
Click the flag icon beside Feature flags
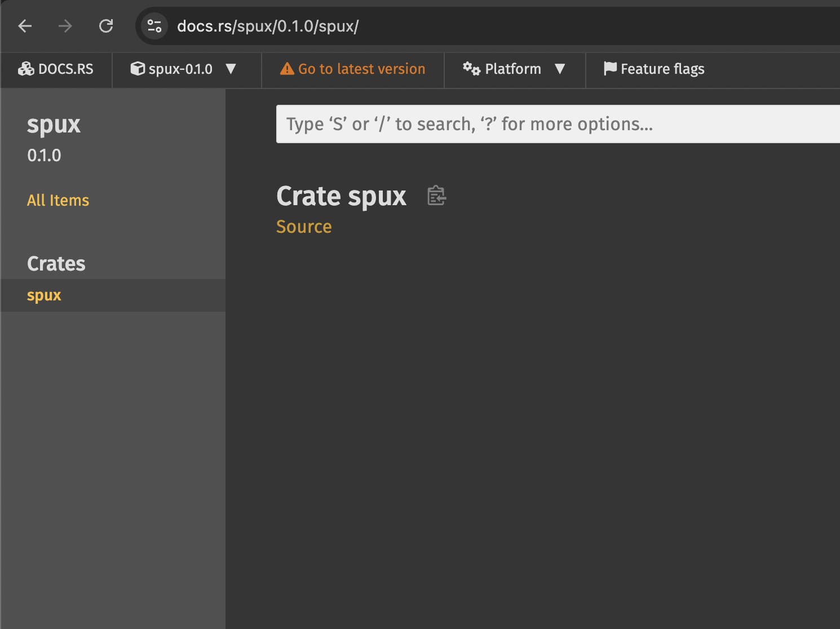610,69
